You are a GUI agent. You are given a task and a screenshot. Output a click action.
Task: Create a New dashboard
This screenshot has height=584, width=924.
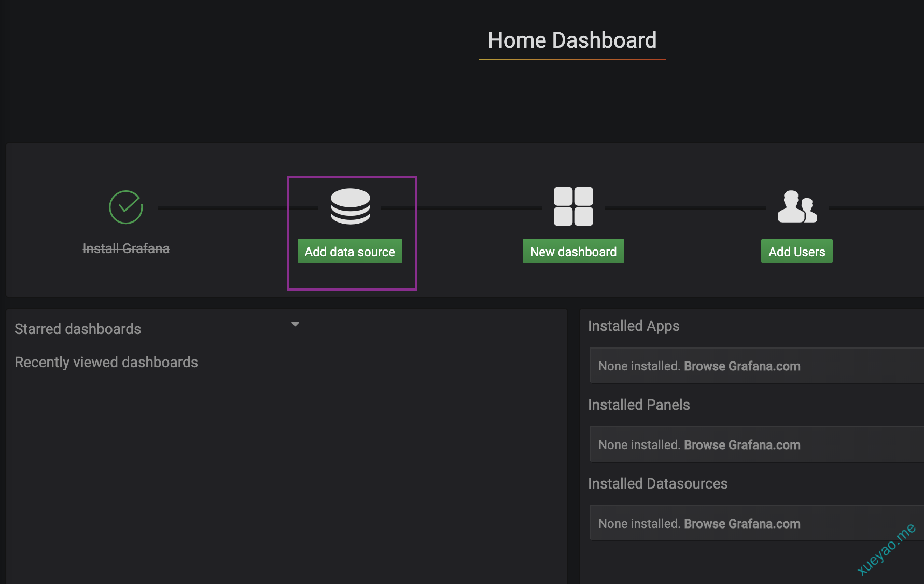coord(573,252)
